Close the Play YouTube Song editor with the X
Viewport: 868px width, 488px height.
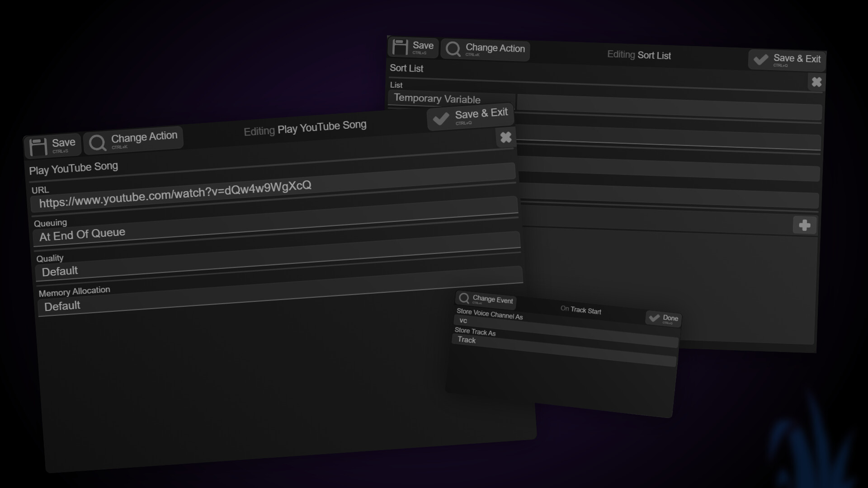506,138
